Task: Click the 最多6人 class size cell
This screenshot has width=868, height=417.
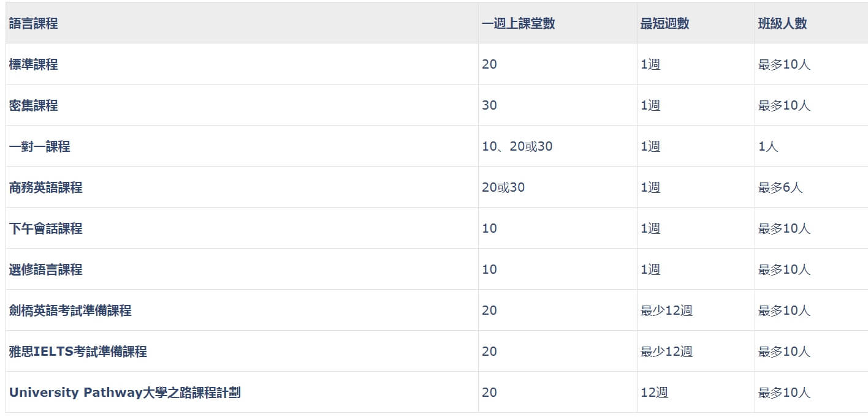Action: (780, 187)
